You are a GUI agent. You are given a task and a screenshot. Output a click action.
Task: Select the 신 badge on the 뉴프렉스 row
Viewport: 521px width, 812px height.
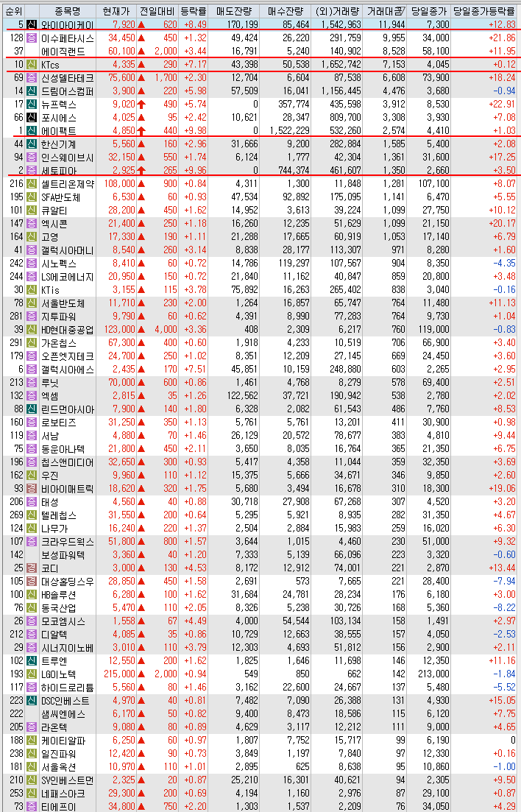32,104
